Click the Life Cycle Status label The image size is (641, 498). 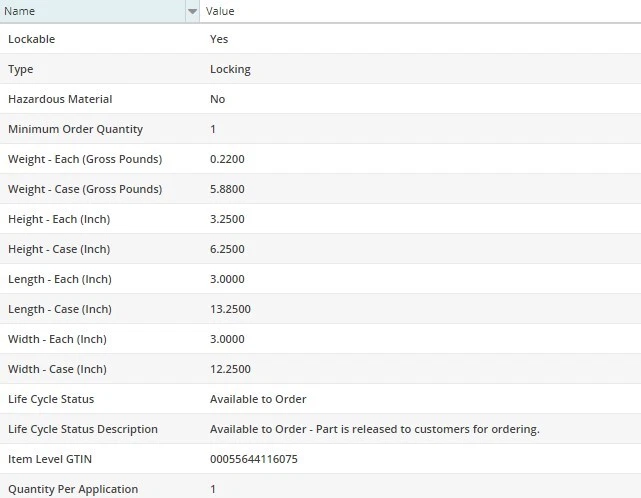[51, 399]
